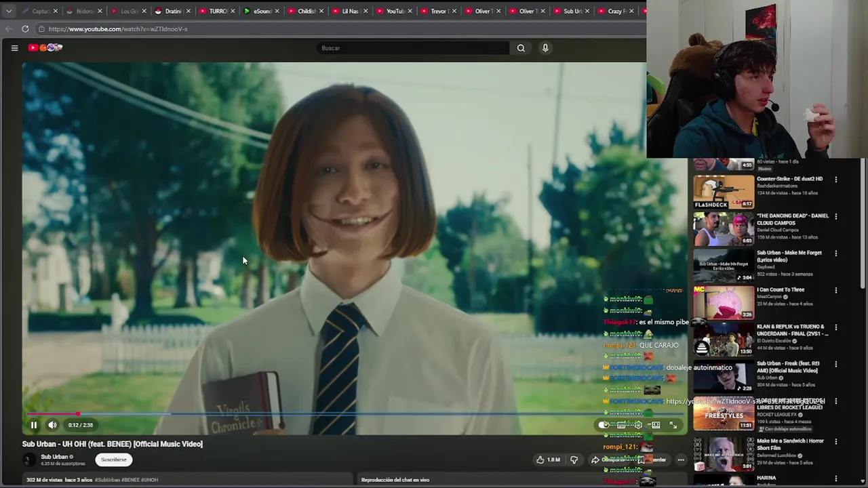The width and height of the screenshot is (868, 488).
Task: Open Counter-Strike DE dust2 HD thumbnail
Action: [724, 192]
